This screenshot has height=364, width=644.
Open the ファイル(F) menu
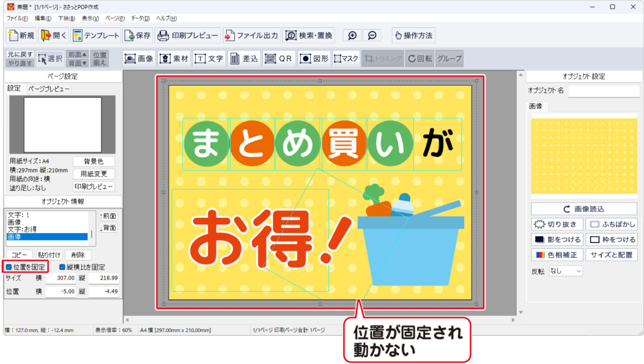pyautogui.click(x=17, y=18)
